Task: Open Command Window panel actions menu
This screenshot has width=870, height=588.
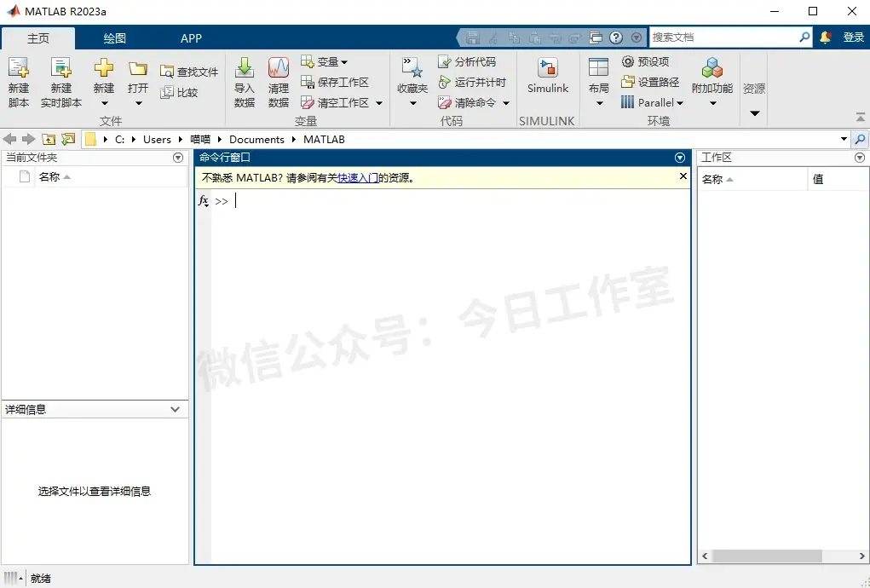Action: point(680,158)
